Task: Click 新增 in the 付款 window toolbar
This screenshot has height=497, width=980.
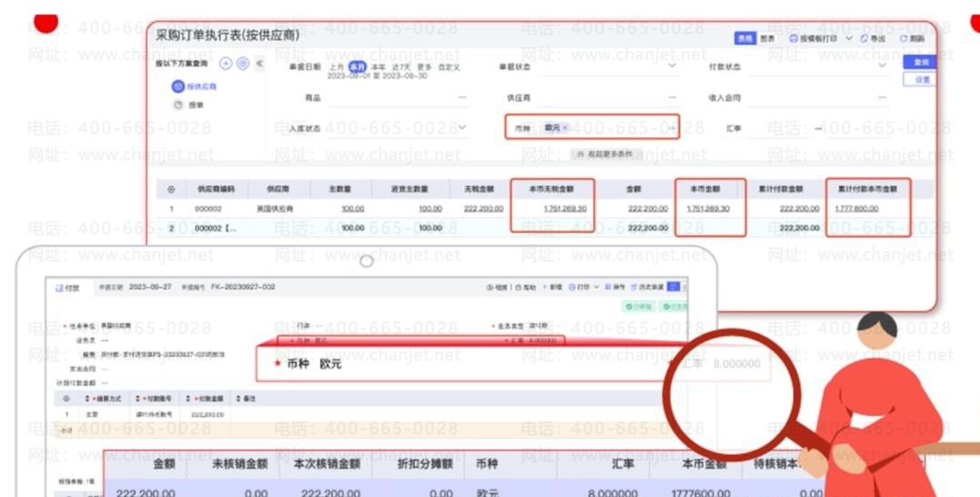Action: point(552,288)
